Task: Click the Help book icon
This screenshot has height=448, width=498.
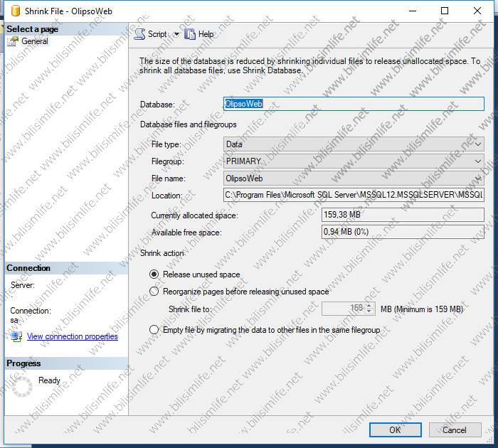Action: click(190, 34)
